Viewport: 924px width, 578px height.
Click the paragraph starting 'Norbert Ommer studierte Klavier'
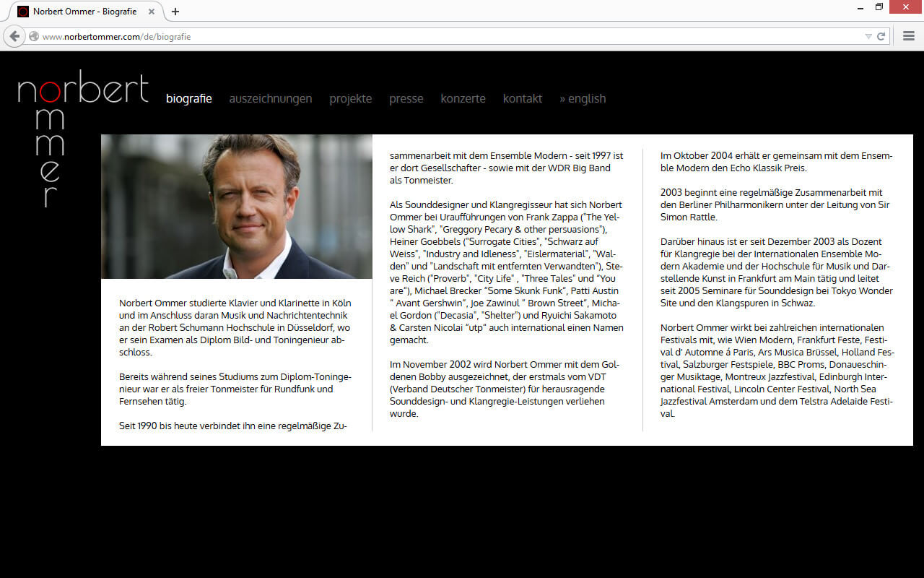[x=237, y=327]
